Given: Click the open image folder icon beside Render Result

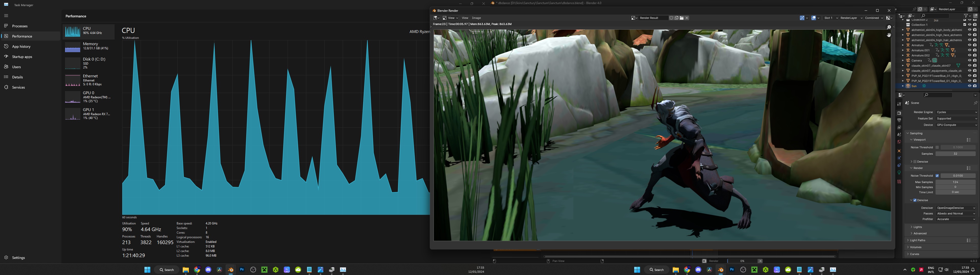Looking at the screenshot, I should pyautogui.click(x=682, y=18).
